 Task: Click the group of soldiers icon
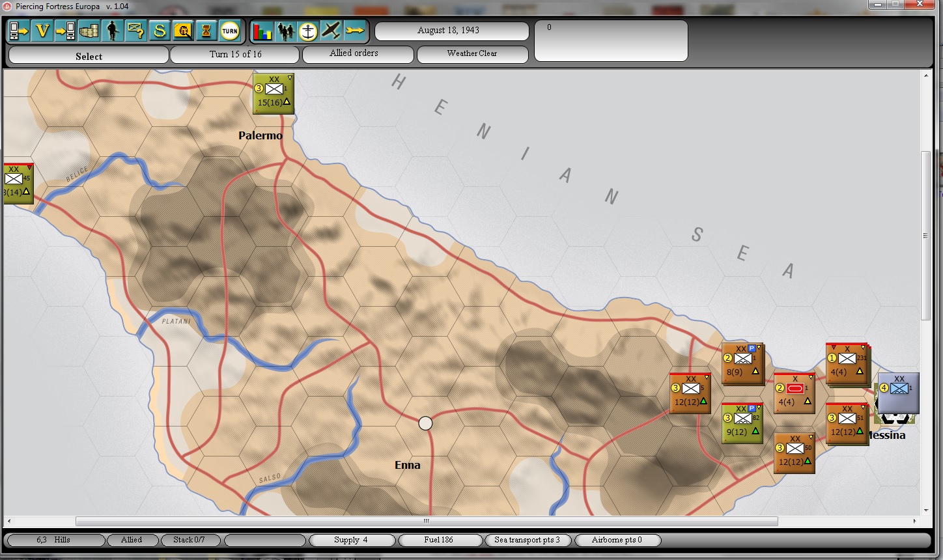(x=285, y=31)
